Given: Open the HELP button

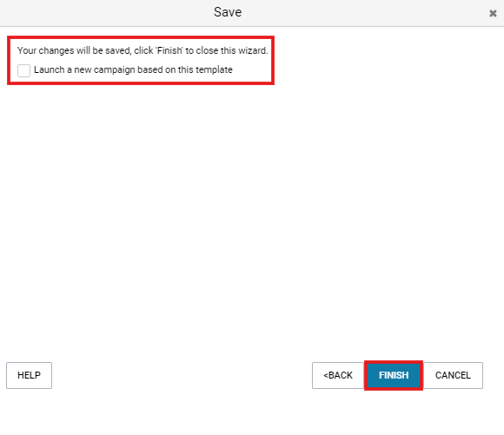Looking at the screenshot, I should tap(29, 375).
